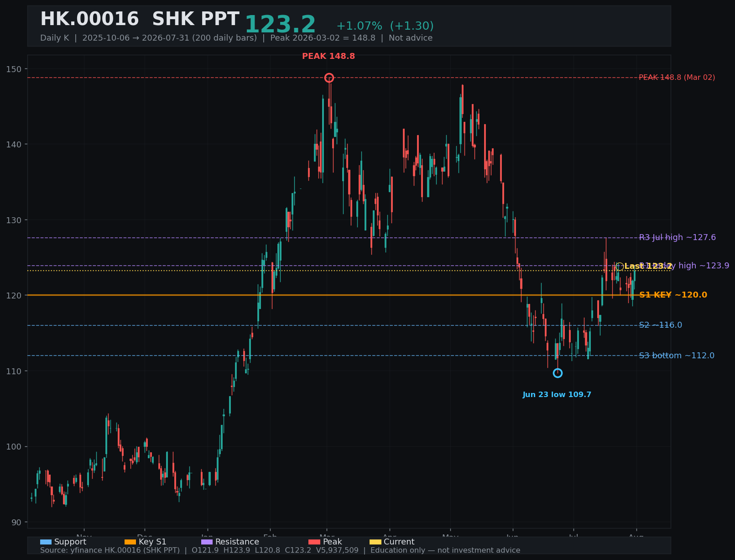Click the red peak marker circle at 148.8
The height and width of the screenshot is (560, 735).
click(x=329, y=78)
